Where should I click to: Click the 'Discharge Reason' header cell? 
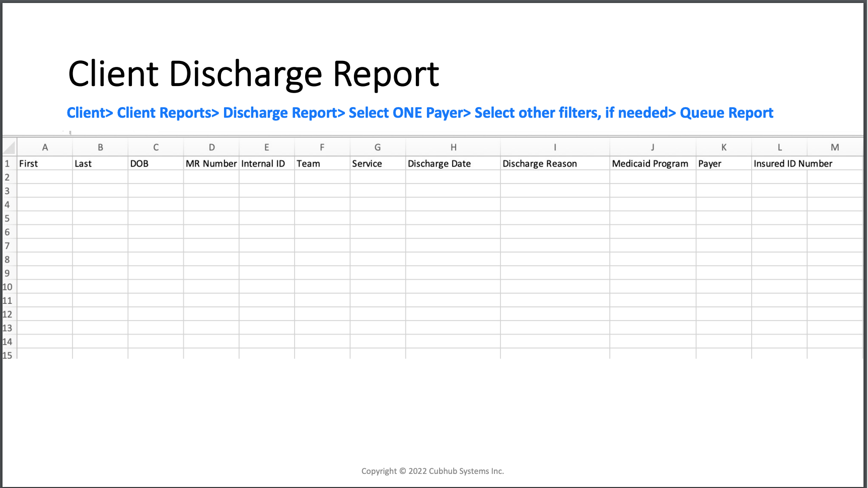click(555, 164)
